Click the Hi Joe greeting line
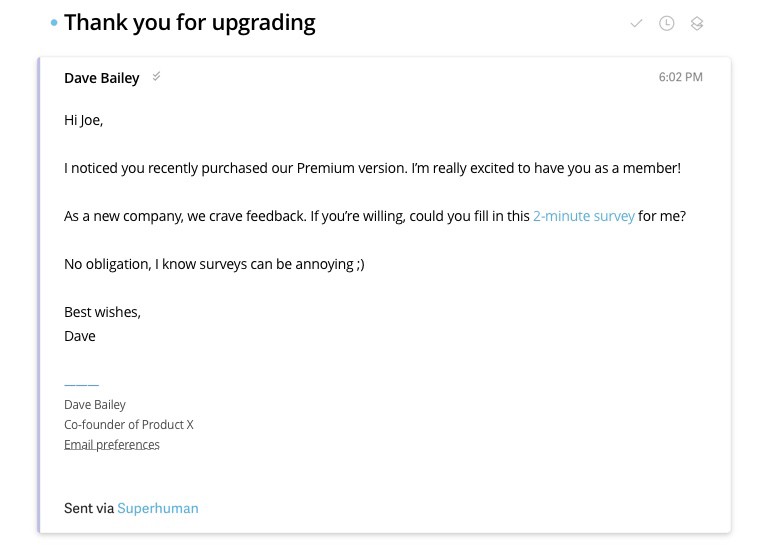 click(84, 120)
